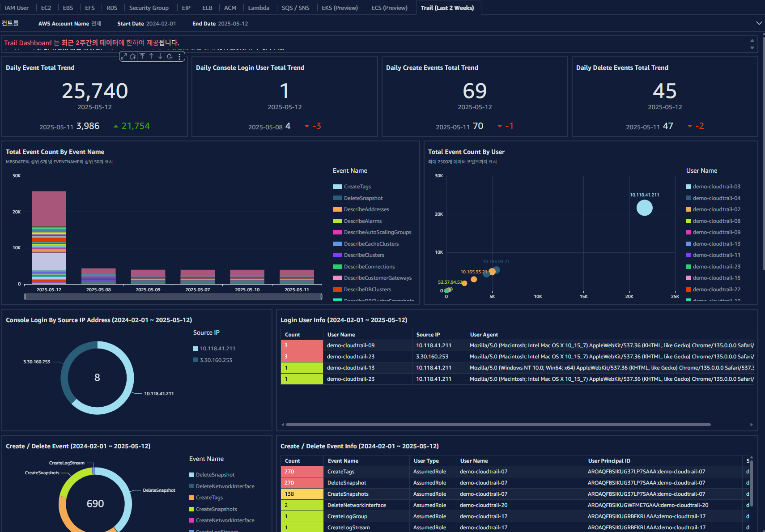Expand the controls bar with the chevron
Image resolution: width=765 pixels, height=532 pixels.
click(x=759, y=23)
